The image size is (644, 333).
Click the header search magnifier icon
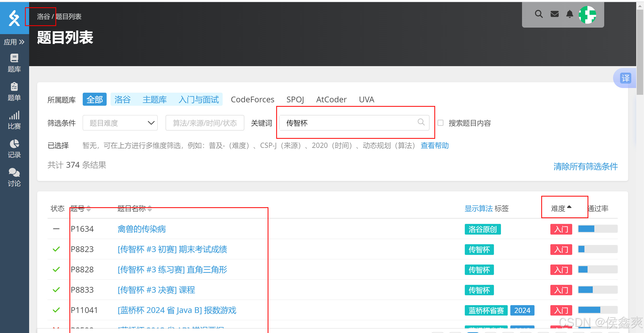point(539,14)
